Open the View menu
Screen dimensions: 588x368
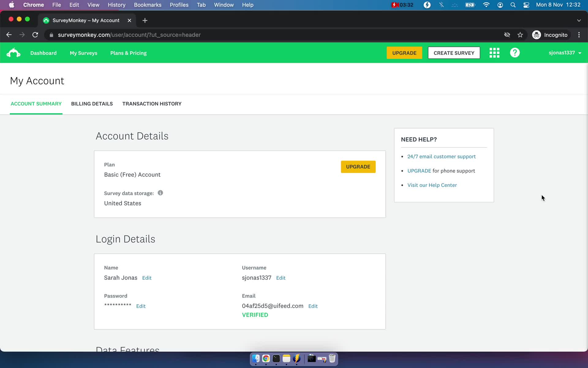tap(93, 5)
